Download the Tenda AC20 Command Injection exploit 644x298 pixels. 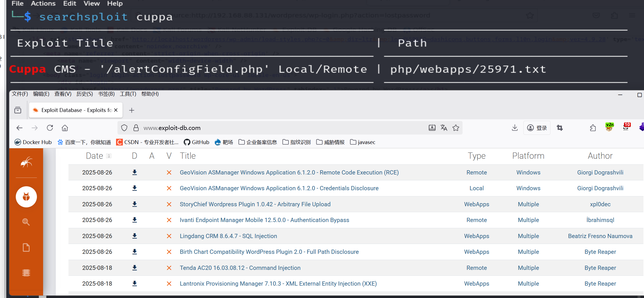[x=135, y=268]
